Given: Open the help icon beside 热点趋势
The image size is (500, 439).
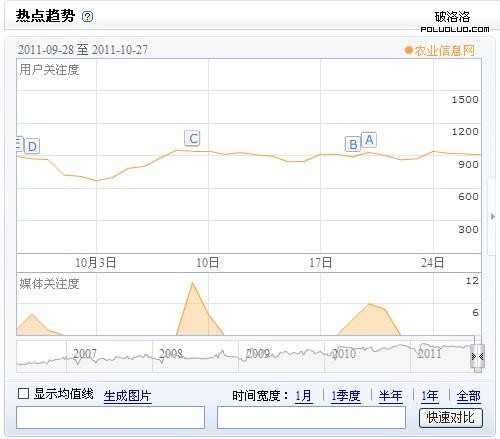Looking at the screenshot, I should pyautogui.click(x=88, y=16).
